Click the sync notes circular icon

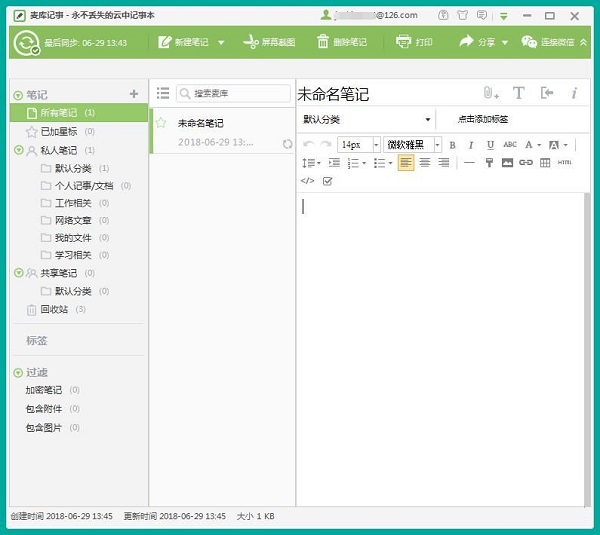click(25, 43)
